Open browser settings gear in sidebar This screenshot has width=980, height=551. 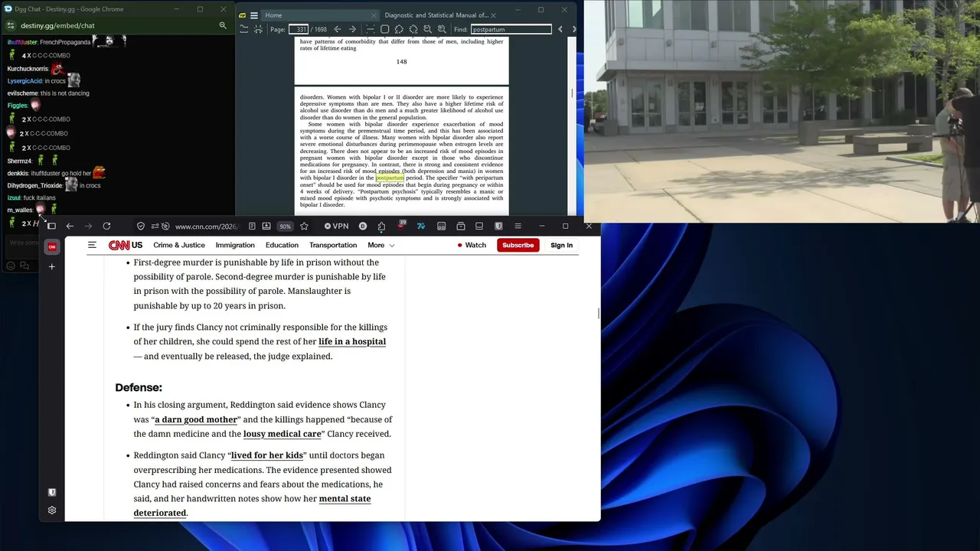[x=52, y=510]
